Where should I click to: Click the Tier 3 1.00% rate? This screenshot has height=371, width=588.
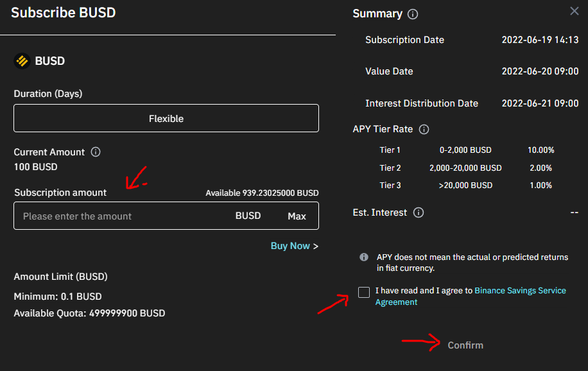tap(540, 185)
